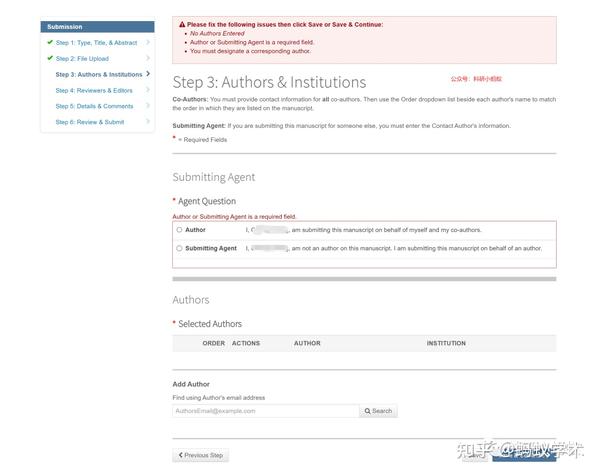Click the 'Agent Question' label

pyautogui.click(x=207, y=201)
